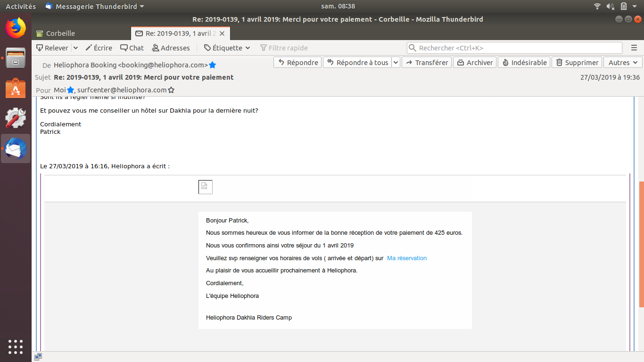This screenshot has height=362, width=644.
Task: Click the text Heliophora Dakhla Riders Camp
Action: [x=249, y=318]
